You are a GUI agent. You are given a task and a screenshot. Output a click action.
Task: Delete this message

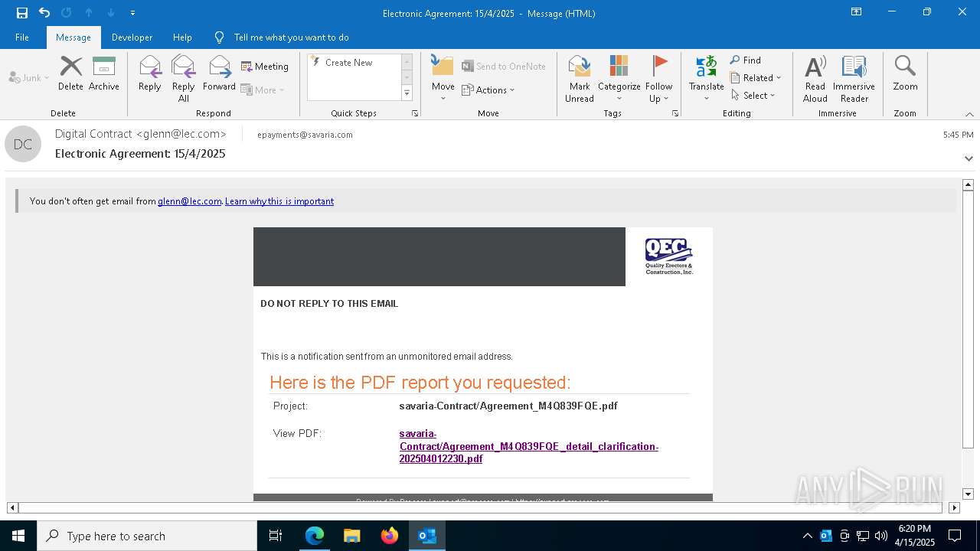70,74
